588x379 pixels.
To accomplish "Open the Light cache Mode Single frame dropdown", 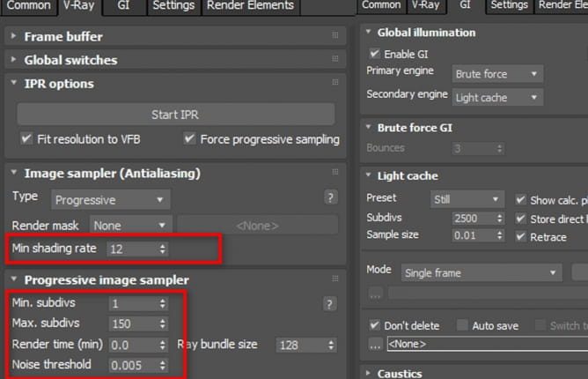I will click(x=481, y=273).
